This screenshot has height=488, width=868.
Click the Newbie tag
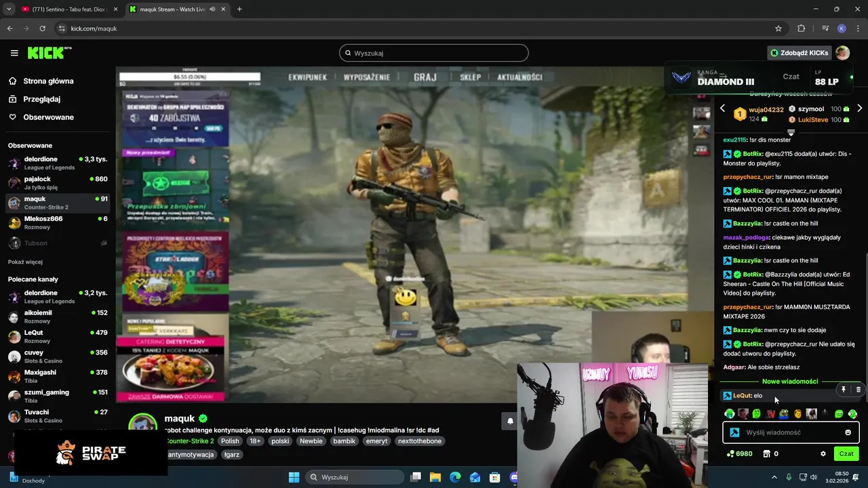[x=311, y=441]
